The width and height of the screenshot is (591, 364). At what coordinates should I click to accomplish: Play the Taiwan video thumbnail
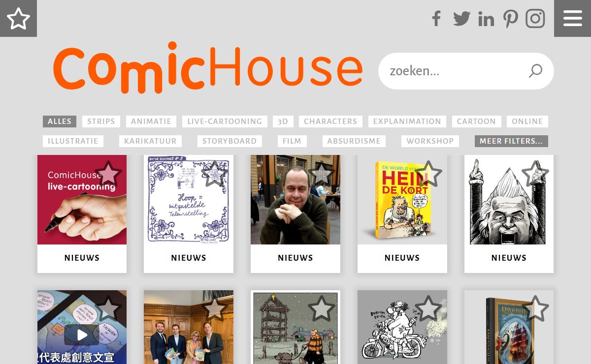pyautogui.click(x=82, y=334)
